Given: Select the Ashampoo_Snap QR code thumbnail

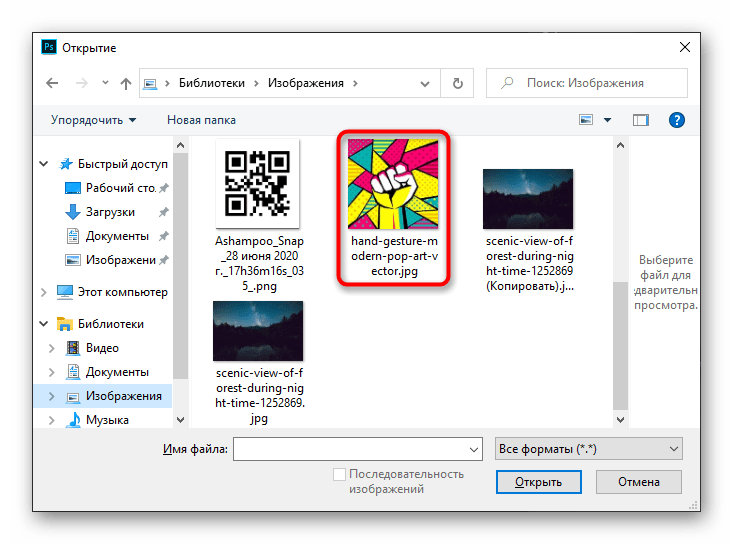Looking at the screenshot, I should (x=258, y=184).
